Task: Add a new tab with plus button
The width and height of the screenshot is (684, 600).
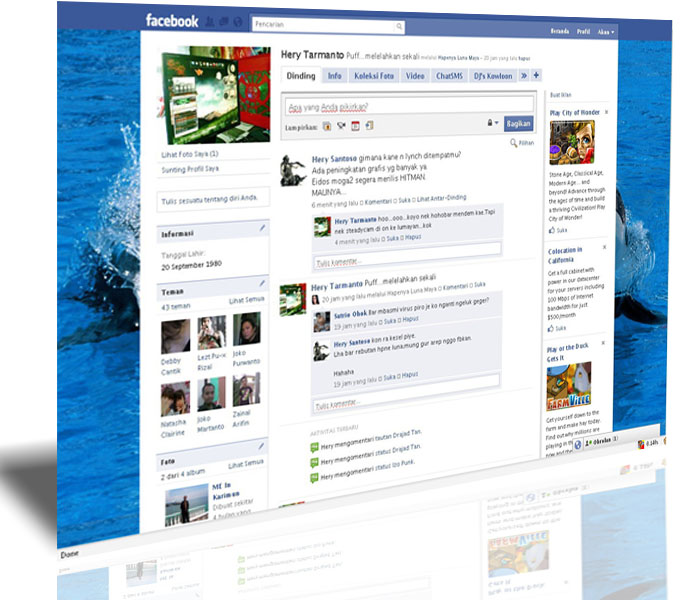Action: point(536,75)
